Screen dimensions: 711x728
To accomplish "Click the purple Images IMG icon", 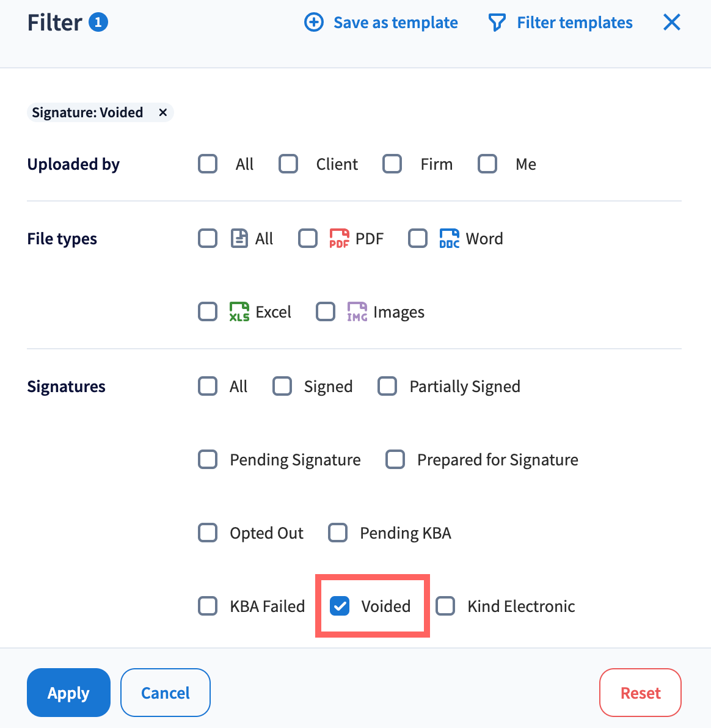I will (x=357, y=311).
